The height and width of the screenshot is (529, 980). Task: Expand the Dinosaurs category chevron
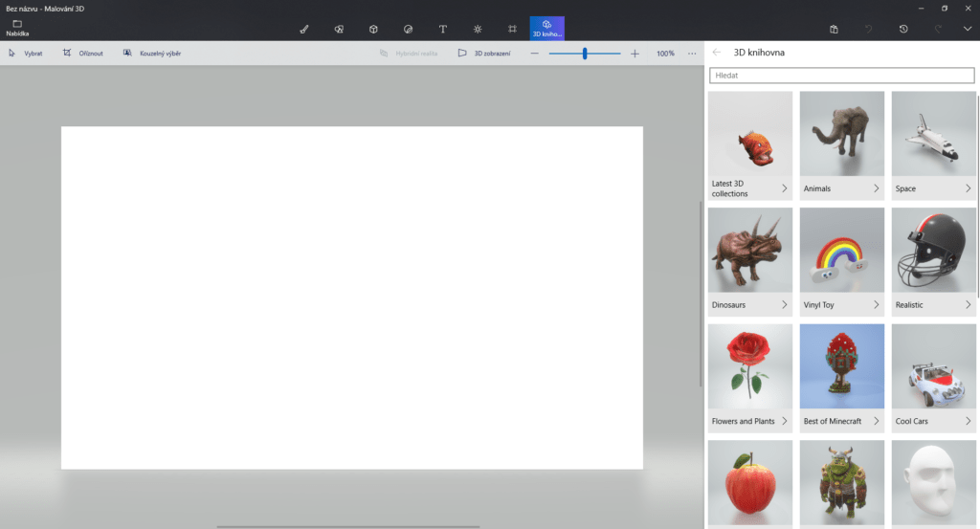coord(784,305)
